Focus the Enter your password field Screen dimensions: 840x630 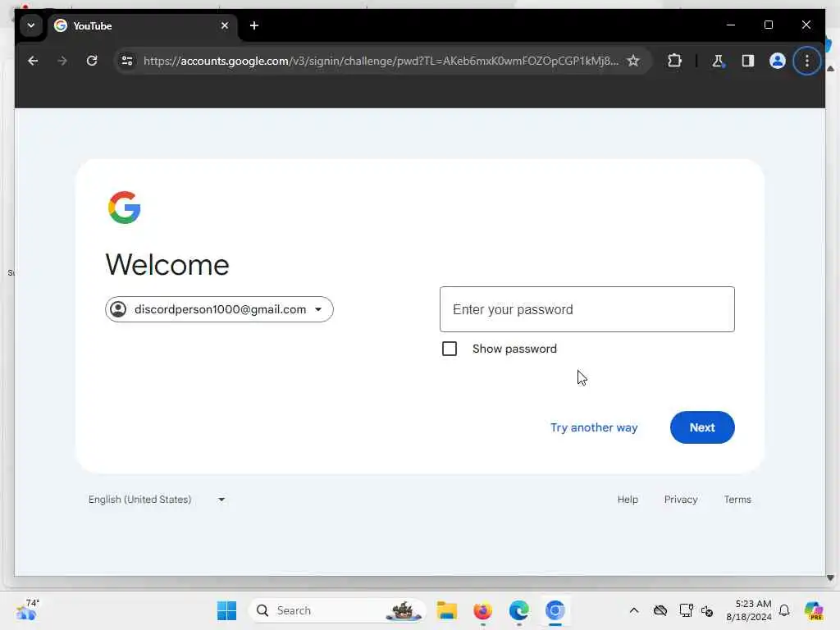[587, 309]
